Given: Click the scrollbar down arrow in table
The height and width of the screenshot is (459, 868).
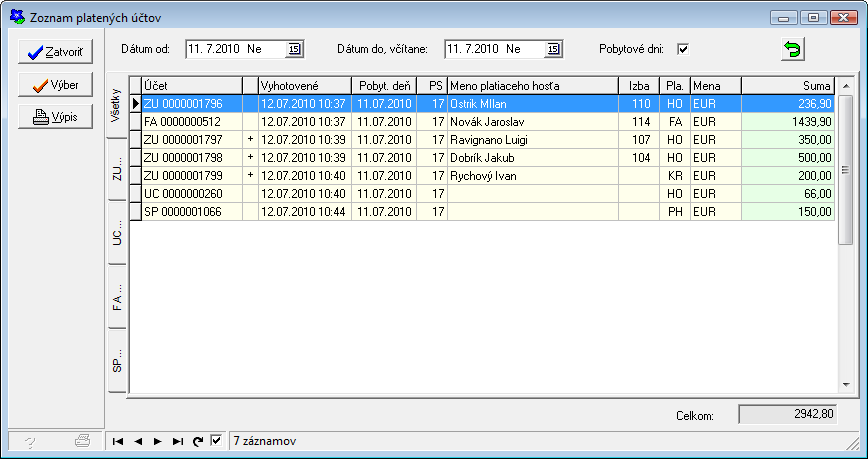Looking at the screenshot, I should 845,386.
